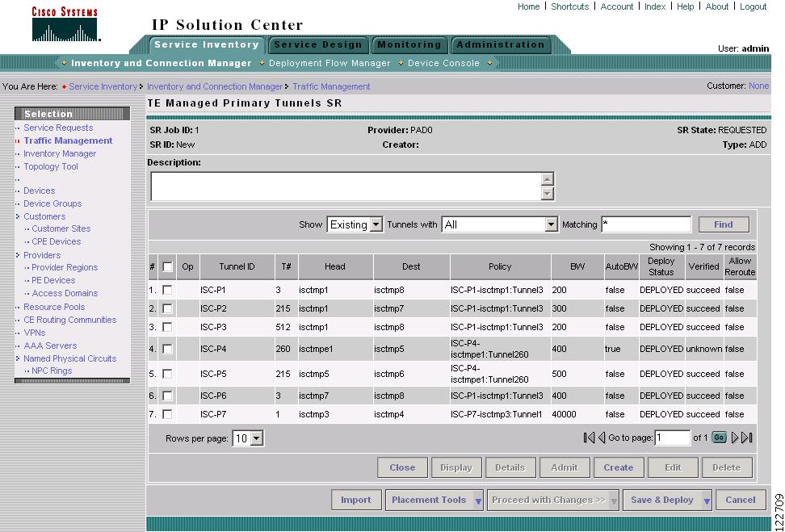This screenshot has height=532, width=785.
Task: Check the ISC-P3 tunnel row
Action: coord(167,327)
